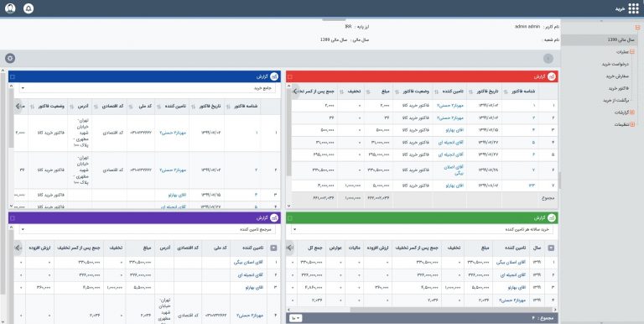
Task: Open آقای اصلان بیگی link in red panel
Action: tap(454, 170)
